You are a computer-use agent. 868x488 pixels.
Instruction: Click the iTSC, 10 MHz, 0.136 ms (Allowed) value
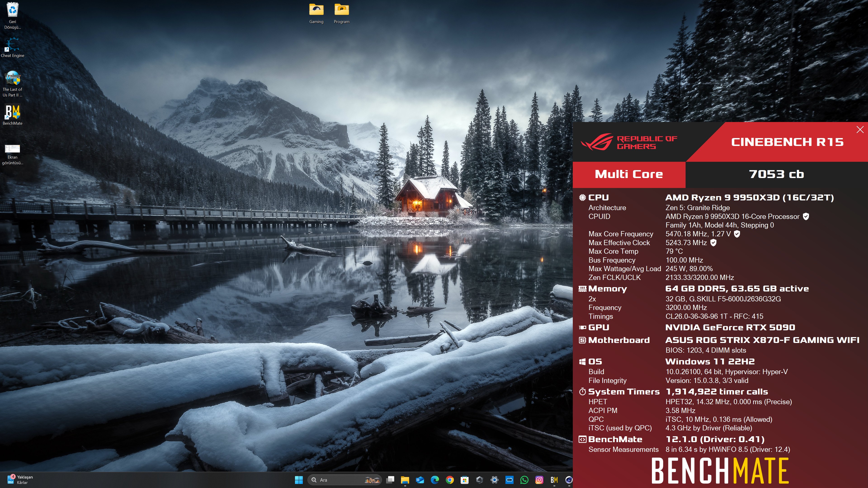tap(719, 419)
